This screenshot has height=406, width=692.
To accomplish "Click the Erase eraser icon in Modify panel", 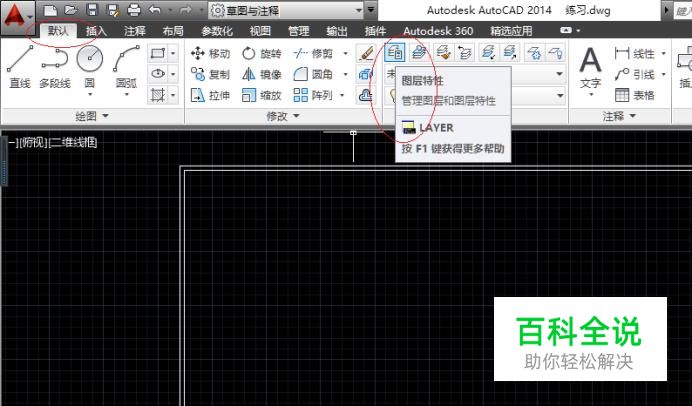I will click(366, 53).
